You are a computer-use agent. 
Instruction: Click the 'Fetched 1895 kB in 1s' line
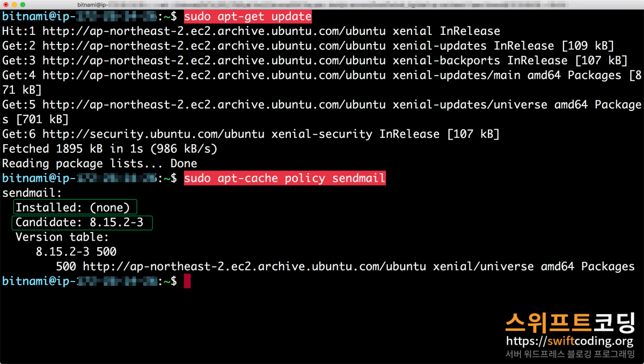pyautogui.click(x=109, y=148)
